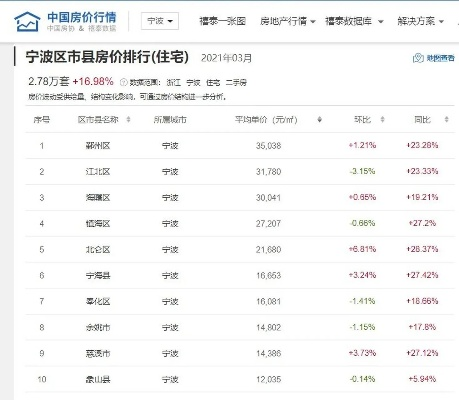Click the 2.78万套 listing count

(49, 81)
